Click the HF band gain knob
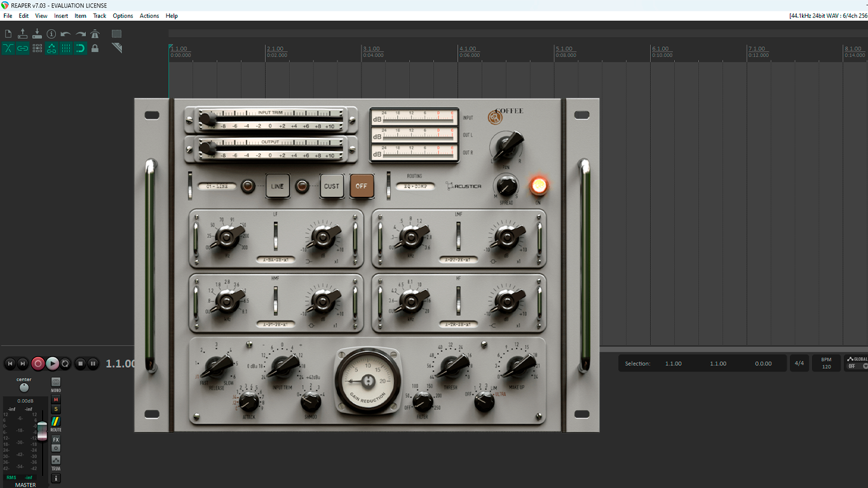868x488 pixels. pos(506,301)
